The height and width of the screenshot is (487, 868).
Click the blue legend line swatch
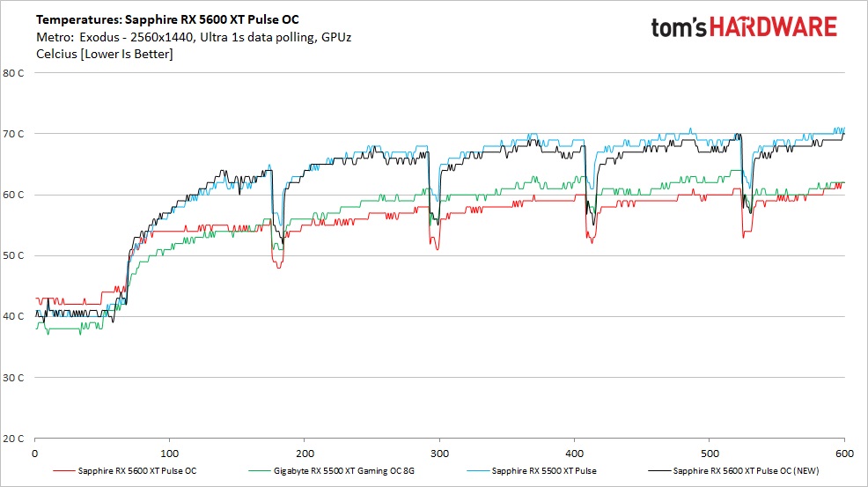478,471
